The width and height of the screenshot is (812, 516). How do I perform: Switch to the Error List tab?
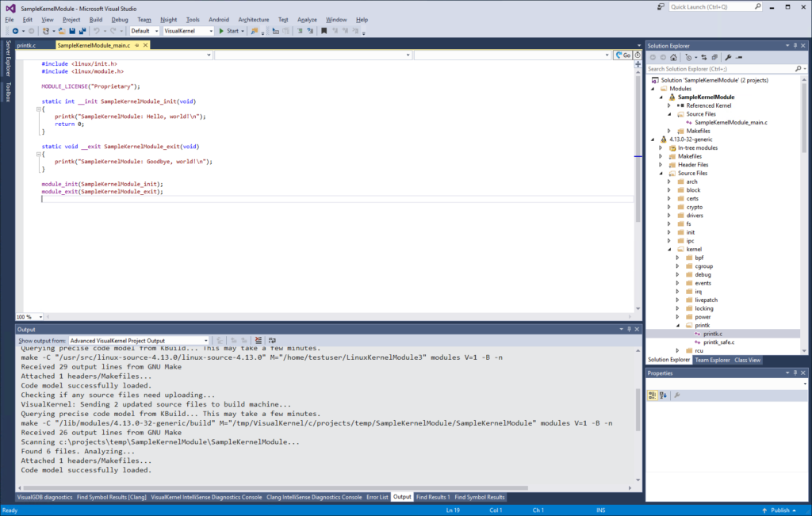(x=377, y=497)
